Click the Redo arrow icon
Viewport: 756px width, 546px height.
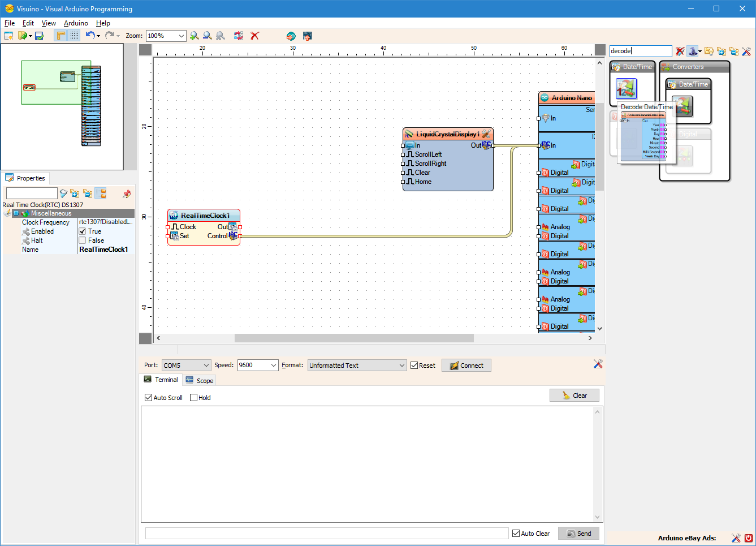(109, 36)
